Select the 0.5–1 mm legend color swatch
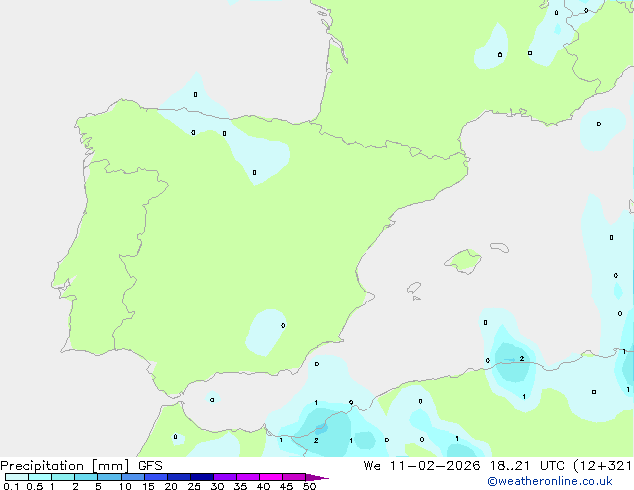Viewport: 634px width, 490px height. 40,477
